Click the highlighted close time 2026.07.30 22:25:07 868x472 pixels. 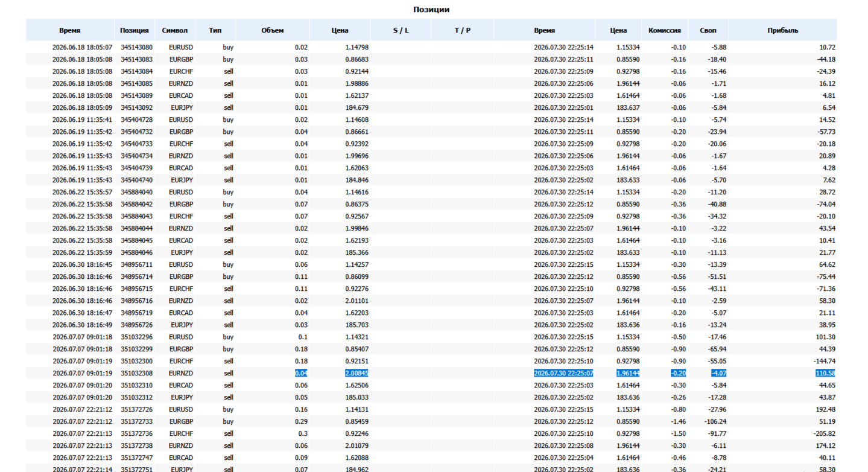[563, 373]
